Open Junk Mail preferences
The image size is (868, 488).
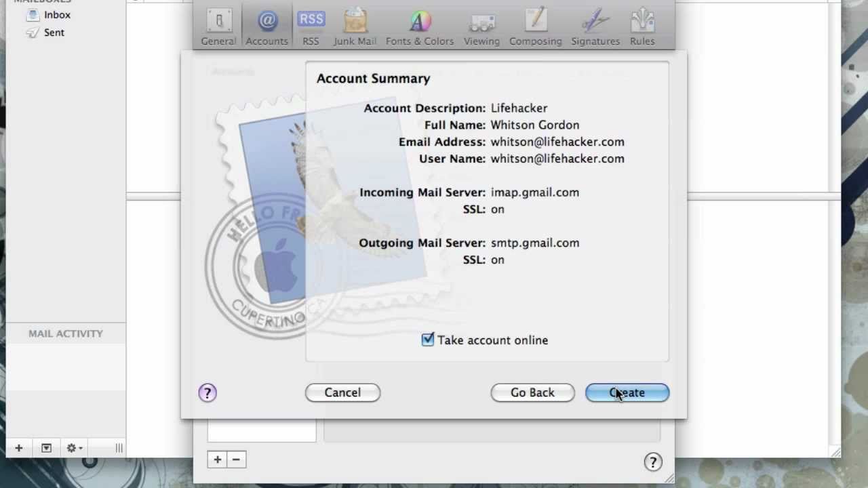(355, 27)
